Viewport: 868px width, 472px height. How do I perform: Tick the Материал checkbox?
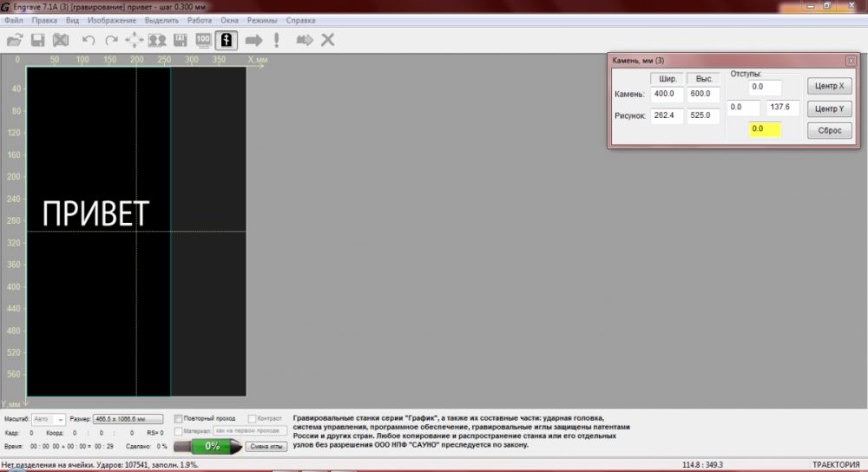pyautogui.click(x=179, y=430)
